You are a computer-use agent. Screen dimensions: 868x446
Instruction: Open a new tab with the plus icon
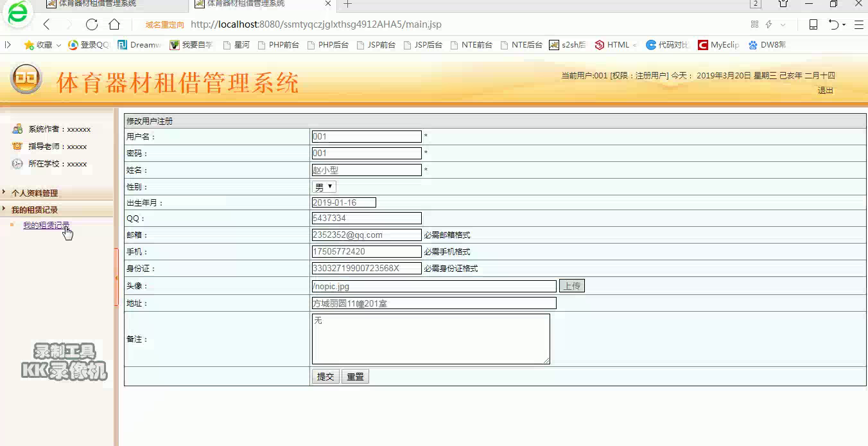pyautogui.click(x=347, y=4)
